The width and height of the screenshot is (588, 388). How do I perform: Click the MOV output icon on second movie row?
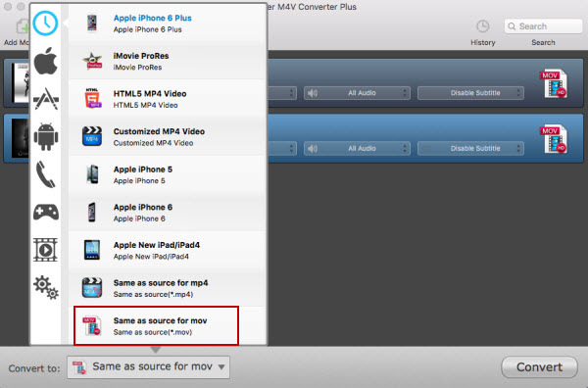click(x=554, y=139)
